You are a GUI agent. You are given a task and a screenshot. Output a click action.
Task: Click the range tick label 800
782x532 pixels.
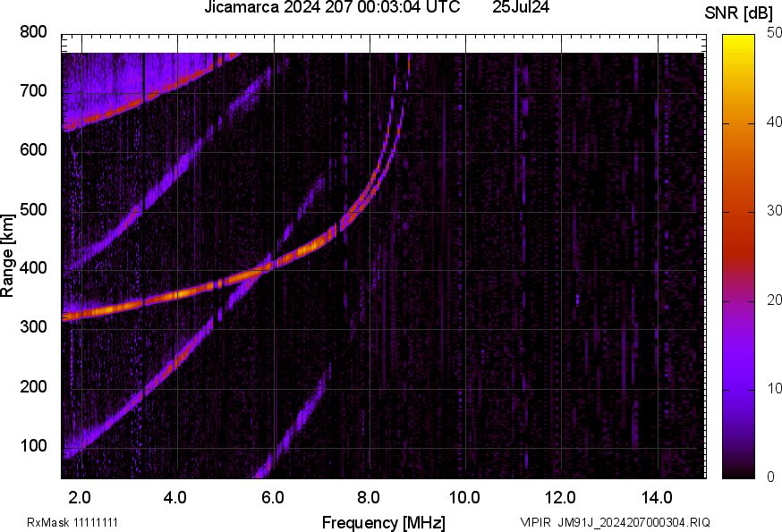pos(33,32)
